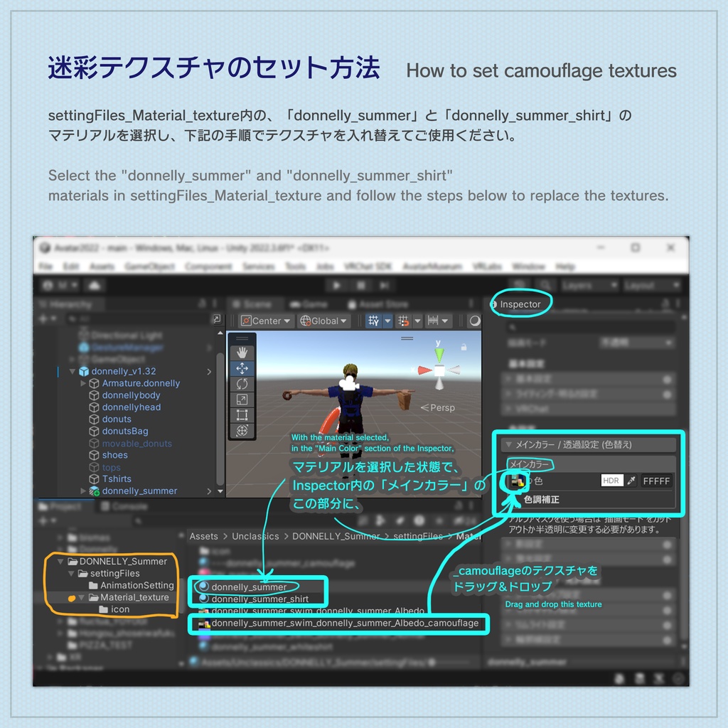Collapse the DONNELLY_Summer project folder
Viewport: 728px width, 728px height.
[x=60, y=562]
